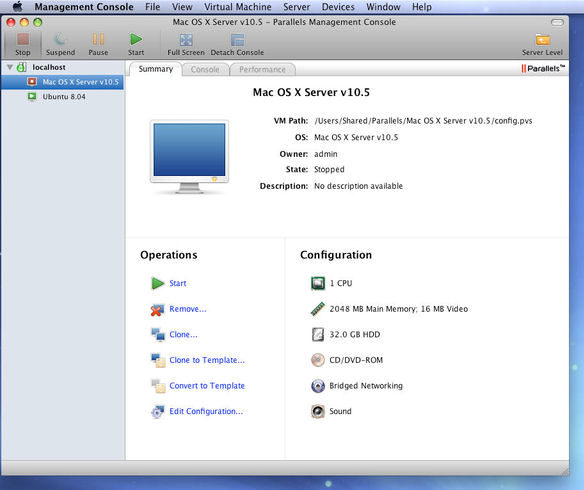Screen dimensions: 584x490
Task: Go to Server Level view
Action: 542,39
